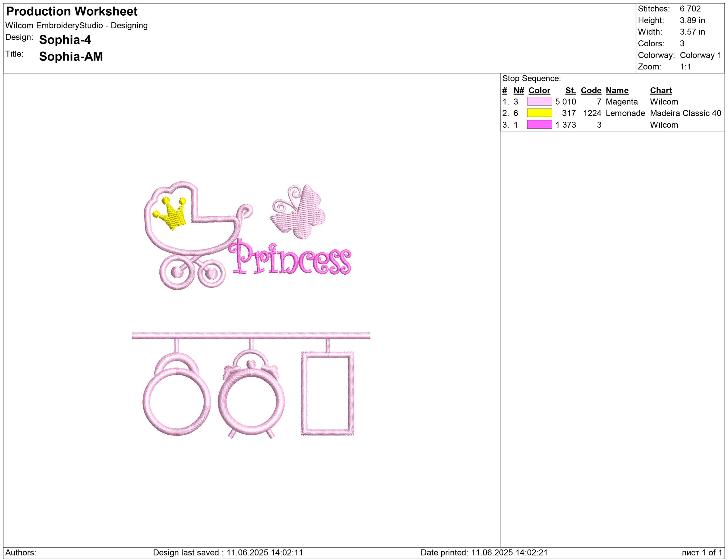This screenshot has height=560, width=728.
Task: Click the light pink Magenta color swatch
Action: 539,101
